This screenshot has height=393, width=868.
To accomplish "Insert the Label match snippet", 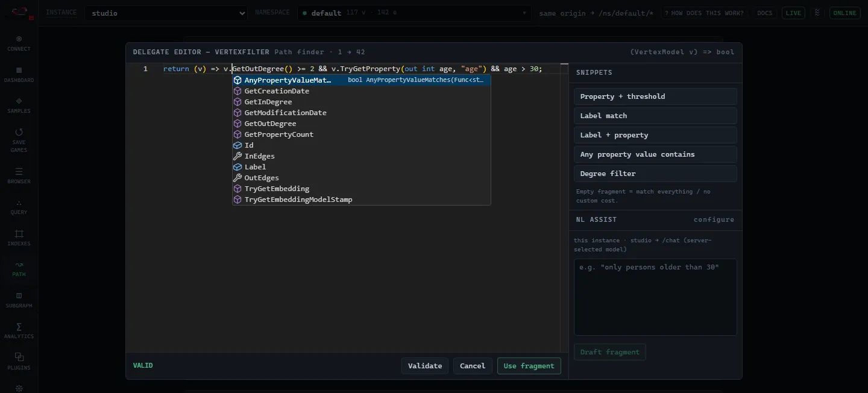I will point(655,116).
